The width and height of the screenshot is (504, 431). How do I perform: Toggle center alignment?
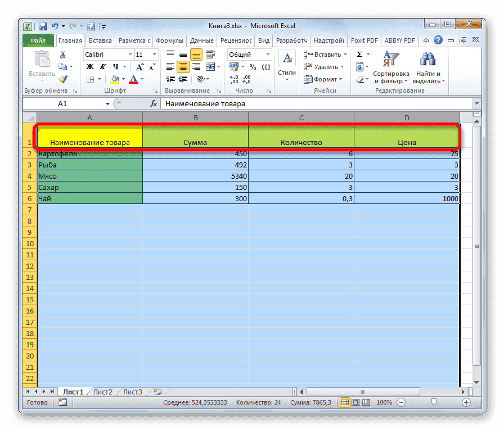pyautogui.click(x=183, y=67)
